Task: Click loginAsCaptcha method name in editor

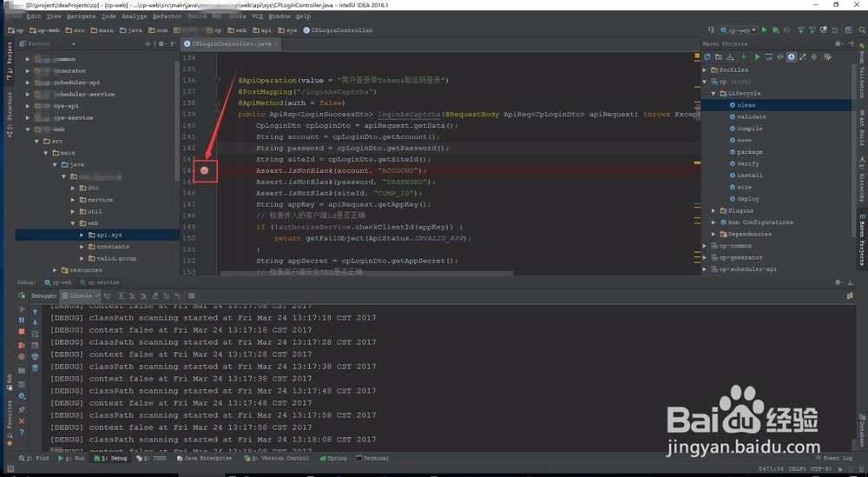Action: pyautogui.click(x=409, y=114)
